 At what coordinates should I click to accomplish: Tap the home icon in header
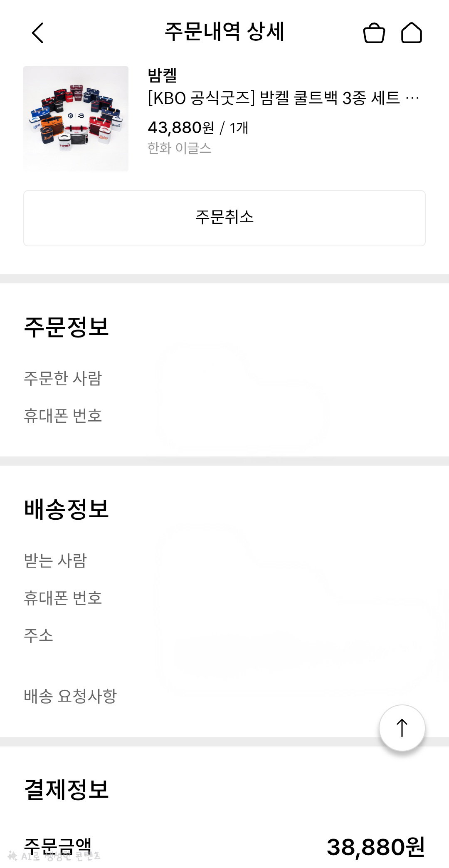(x=411, y=32)
